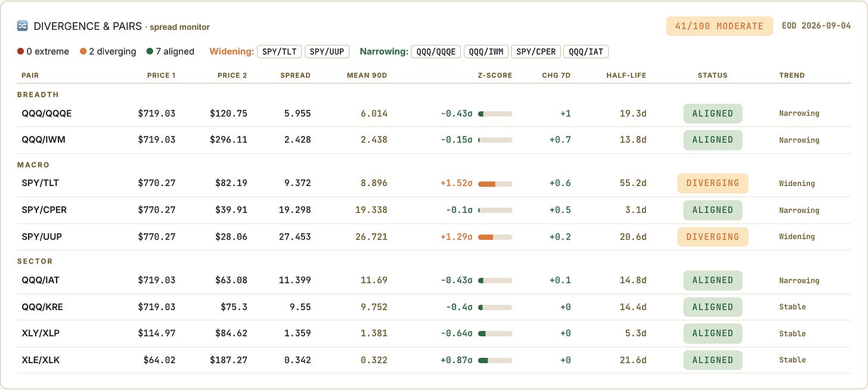Click the SPY/UUP z-score bar
Screen dimensions: 868x390
point(495,237)
